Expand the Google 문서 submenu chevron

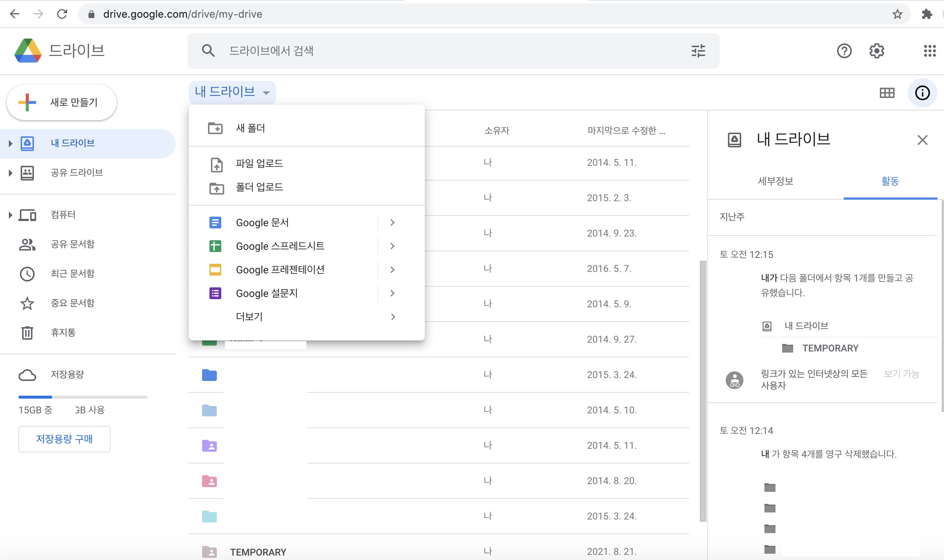click(392, 222)
